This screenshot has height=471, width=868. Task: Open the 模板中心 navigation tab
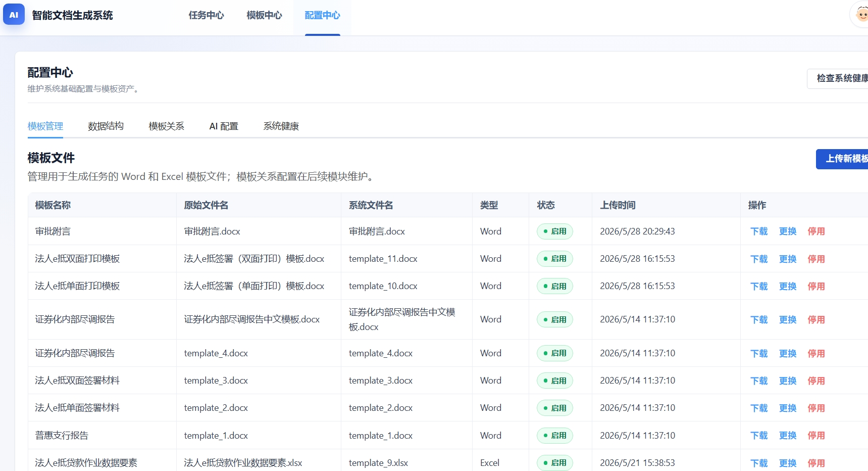[264, 15]
